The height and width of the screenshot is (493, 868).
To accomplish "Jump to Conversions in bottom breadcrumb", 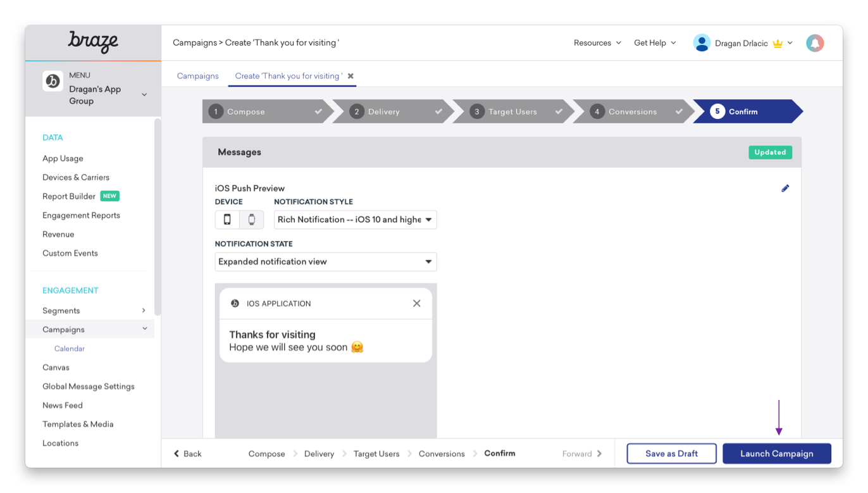I will pos(442,454).
